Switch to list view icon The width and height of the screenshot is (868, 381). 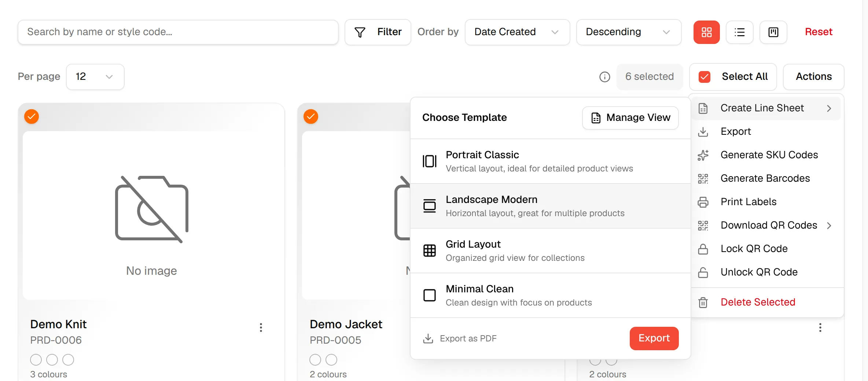740,32
